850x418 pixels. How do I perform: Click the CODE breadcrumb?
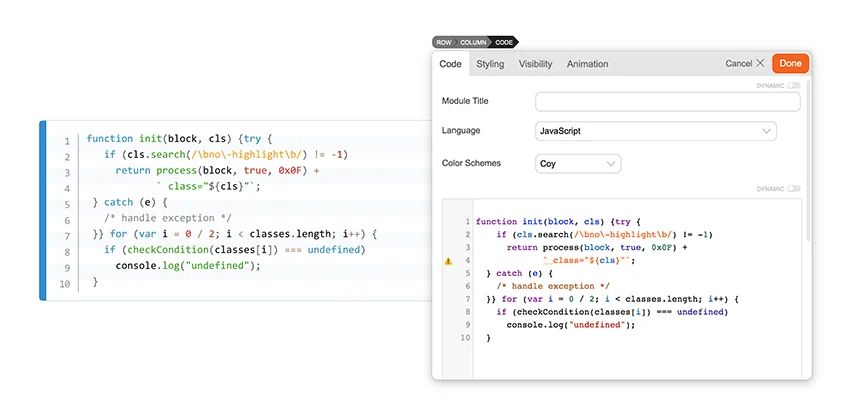504,42
